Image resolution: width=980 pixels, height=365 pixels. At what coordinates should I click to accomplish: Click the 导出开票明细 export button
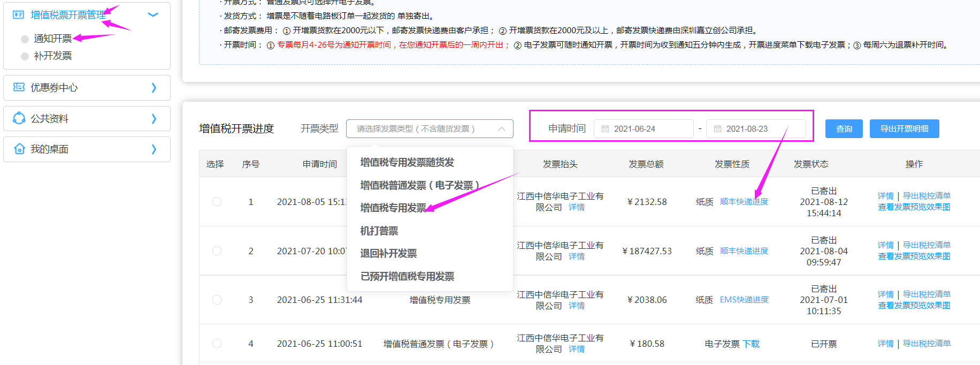click(x=904, y=129)
